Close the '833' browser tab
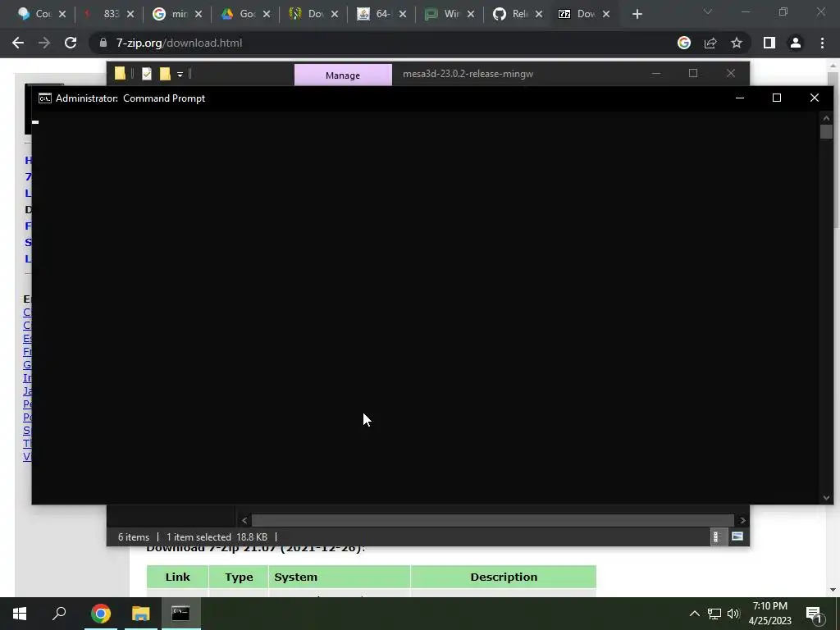Viewport: 840px width, 630px height. (x=130, y=14)
